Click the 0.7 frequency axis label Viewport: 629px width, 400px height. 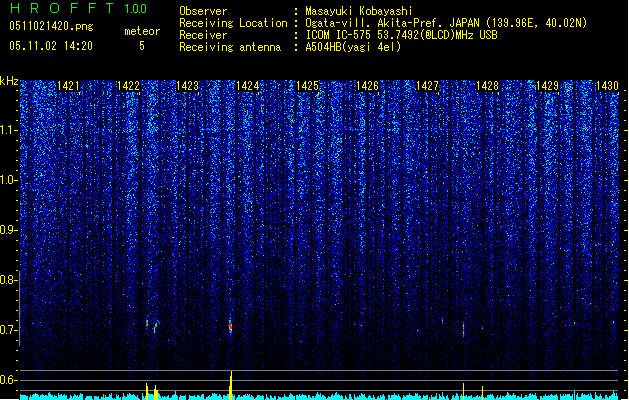8,330
